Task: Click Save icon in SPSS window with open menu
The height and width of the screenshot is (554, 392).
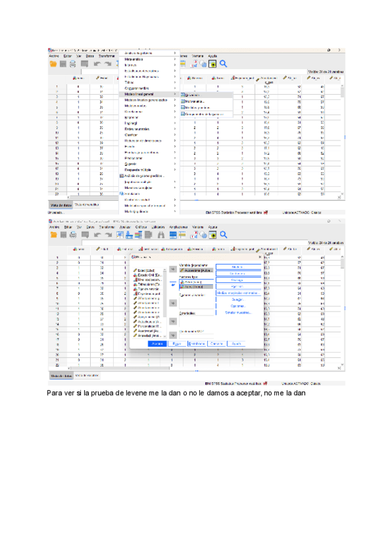Action: click(x=63, y=64)
